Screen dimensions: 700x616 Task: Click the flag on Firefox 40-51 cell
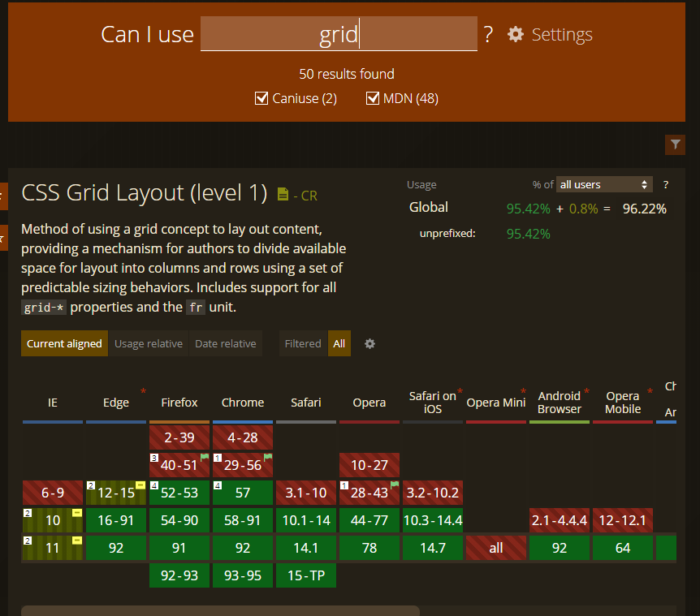click(205, 457)
